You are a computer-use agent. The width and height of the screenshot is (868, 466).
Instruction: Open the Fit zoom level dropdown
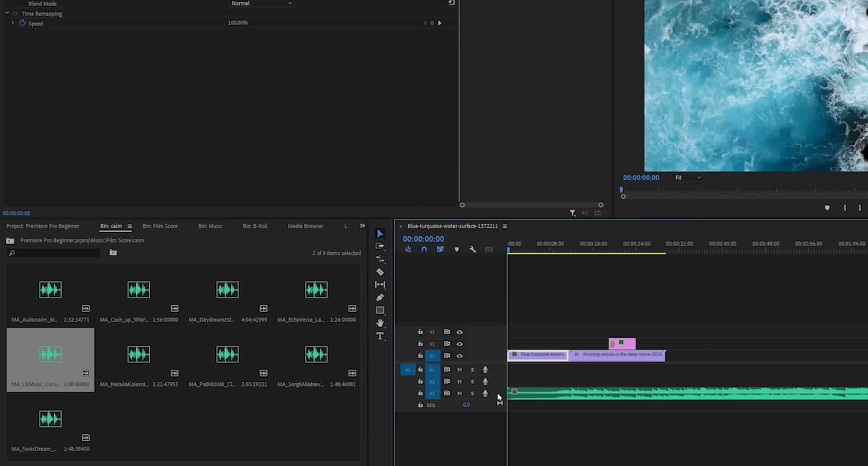(687, 177)
